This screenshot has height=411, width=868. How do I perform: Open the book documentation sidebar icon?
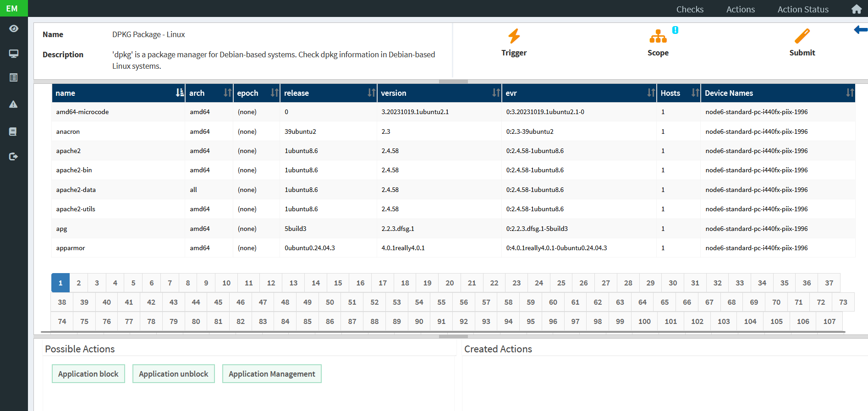tap(13, 132)
